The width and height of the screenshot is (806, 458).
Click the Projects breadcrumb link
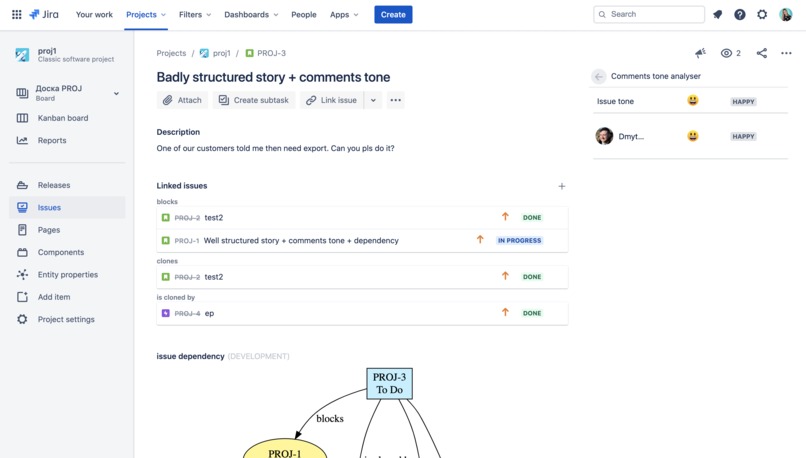coord(171,53)
